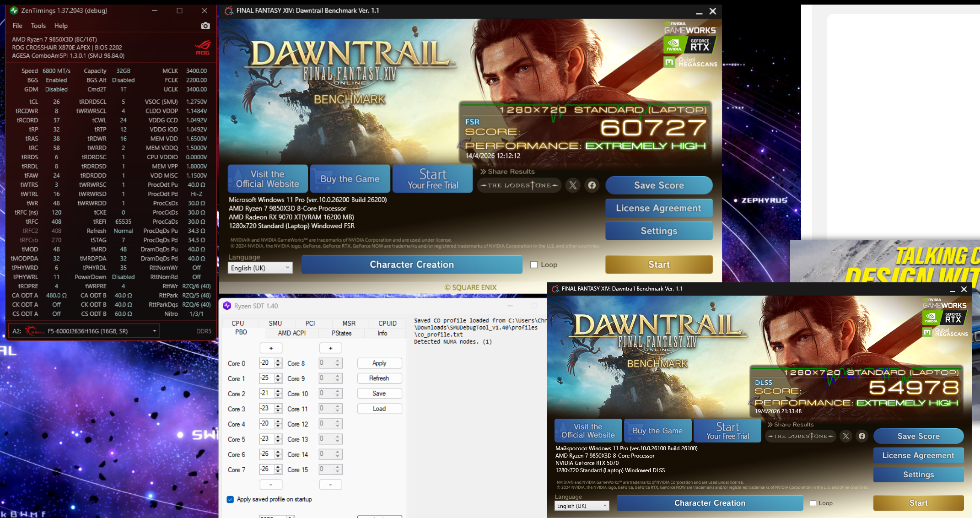The height and width of the screenshot is (518, 980).
Task: Click Facebook share icon in DLSS benchmark
Action: [862, 436]
